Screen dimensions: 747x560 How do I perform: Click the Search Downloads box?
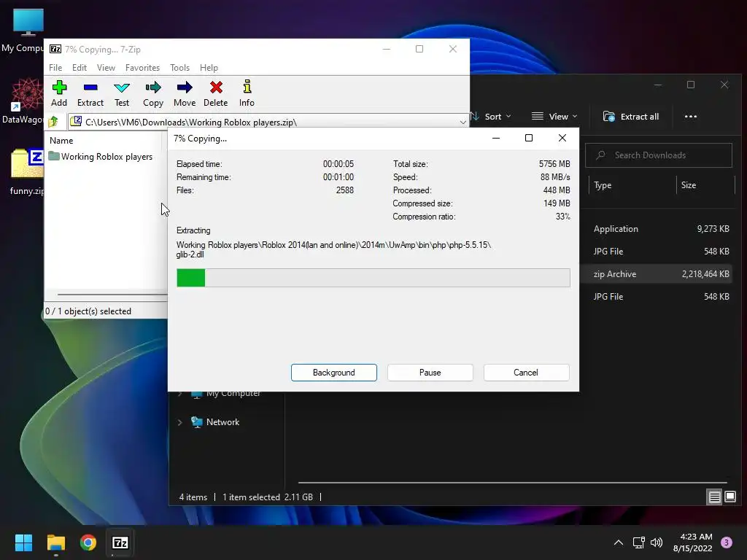click(x=659, y=155)
